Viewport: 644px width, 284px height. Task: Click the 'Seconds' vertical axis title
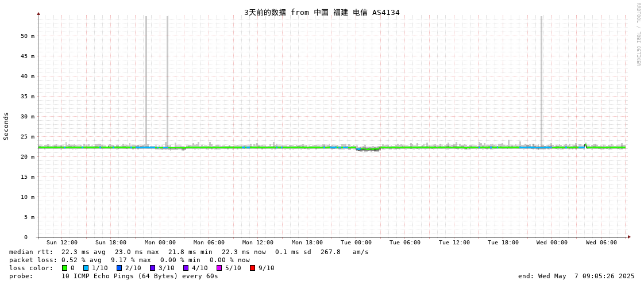click(6, 126)
